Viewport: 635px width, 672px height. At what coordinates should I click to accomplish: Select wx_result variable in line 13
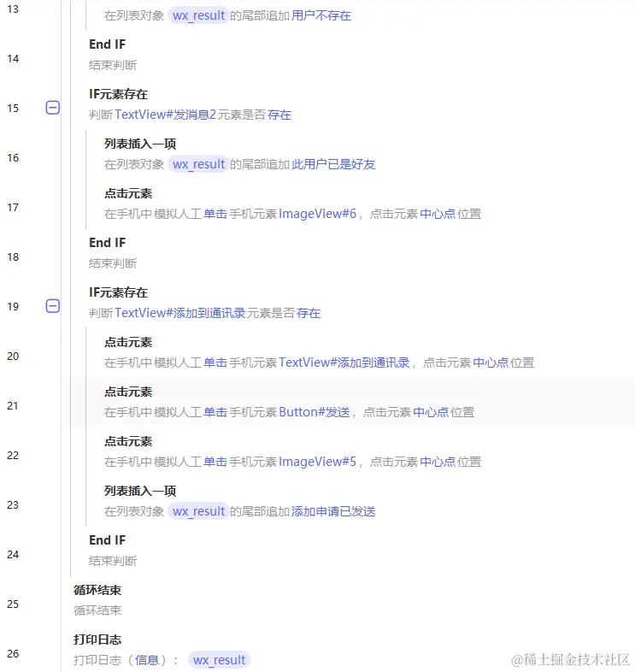click(198, 16)
